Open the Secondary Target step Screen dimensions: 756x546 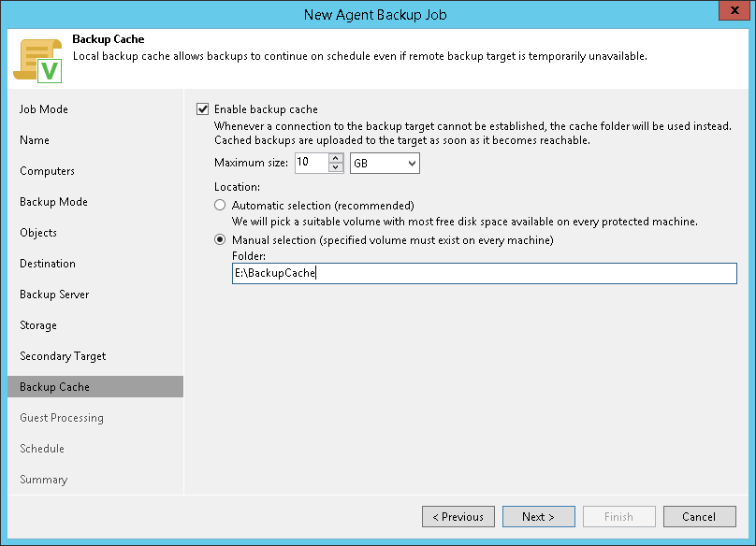point(63,356)
